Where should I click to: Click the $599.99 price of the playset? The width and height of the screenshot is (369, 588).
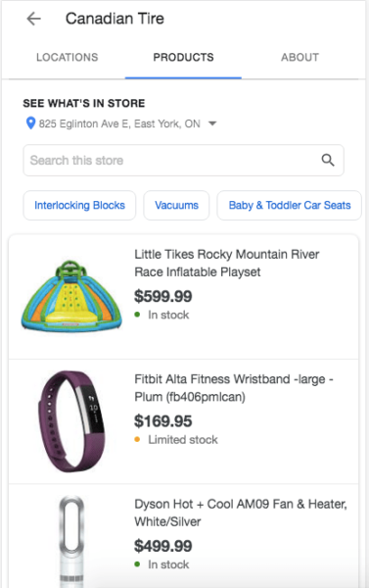tap(162, 296)
